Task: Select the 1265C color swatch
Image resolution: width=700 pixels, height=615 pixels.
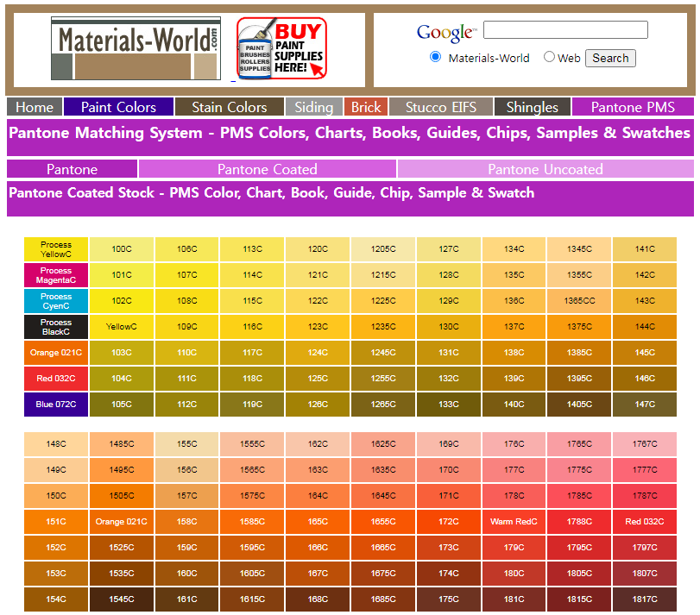Action: coord(383,405)
